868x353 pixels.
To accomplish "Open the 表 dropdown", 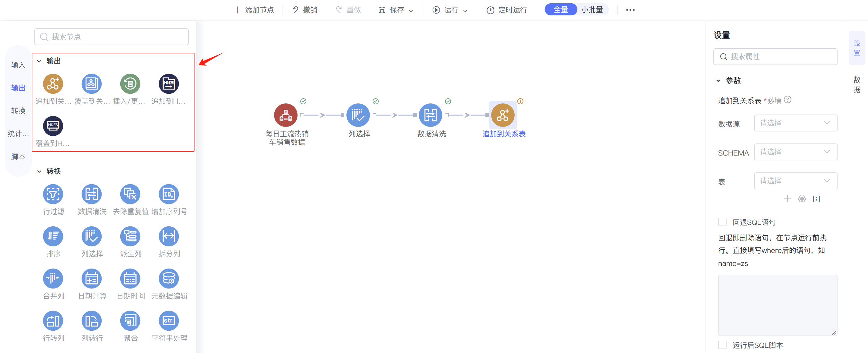I will [796, 181].
